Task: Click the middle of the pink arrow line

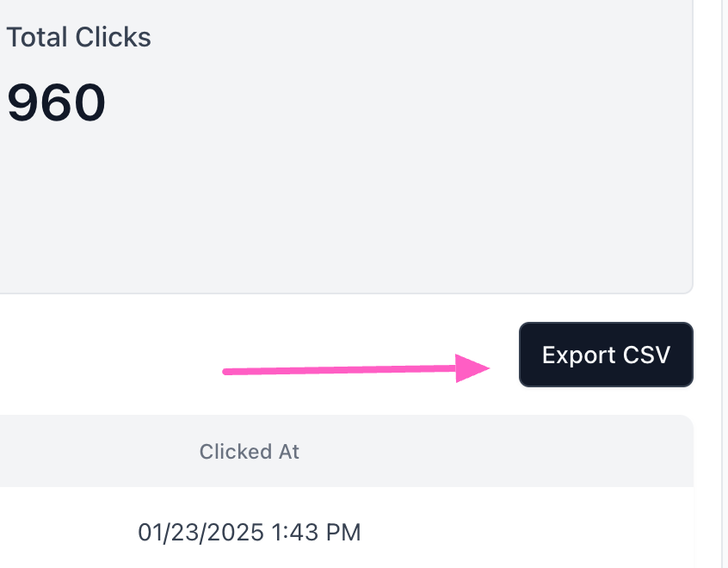Action: tap(344, 370)
